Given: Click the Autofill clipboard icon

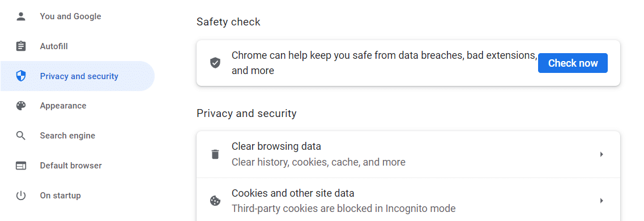Looking at the screenshot, I should pos(20,46).
